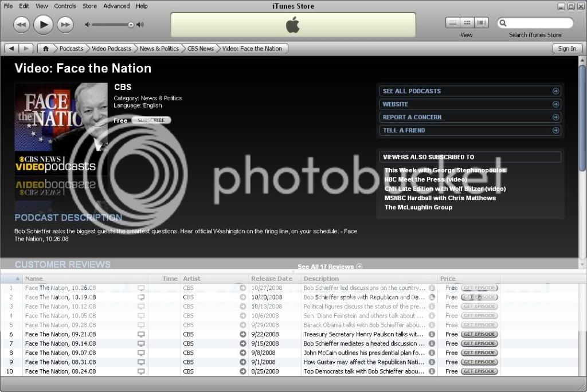Open the Edit menu

[24, 6]
